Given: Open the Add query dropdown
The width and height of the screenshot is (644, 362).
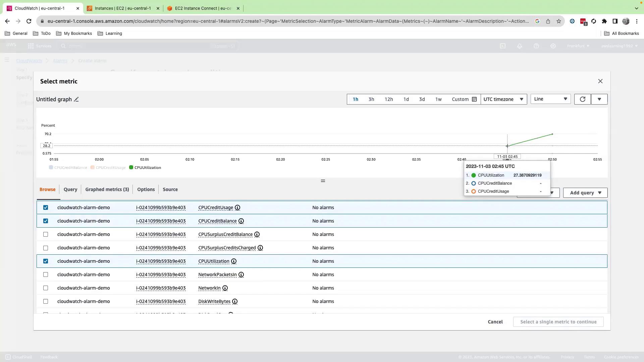Looking at the screenshot, I should pyautogui.click(x=585, y=193).
